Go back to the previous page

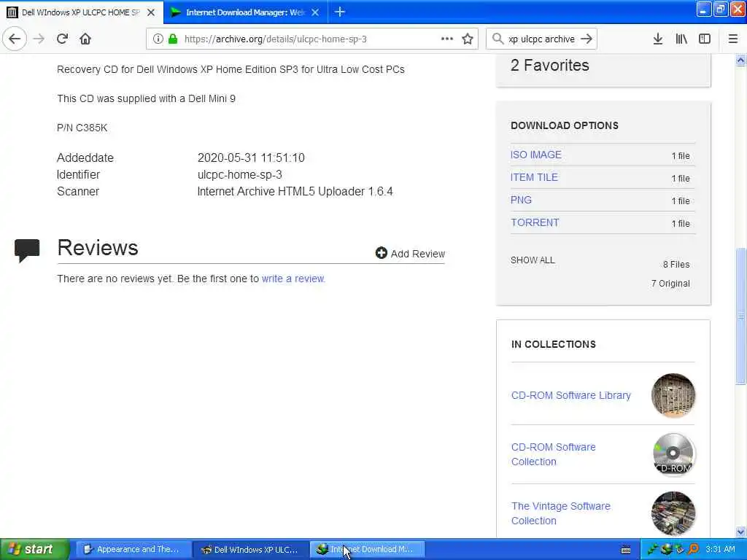point(15,39)
